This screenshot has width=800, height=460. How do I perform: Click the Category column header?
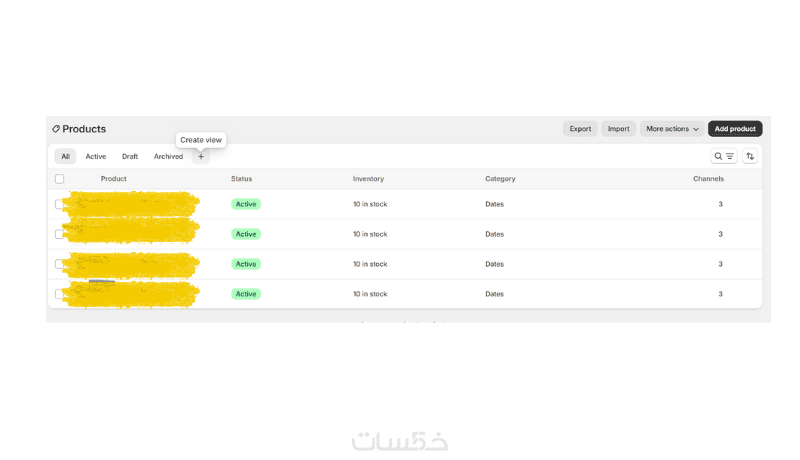click(x=500, y=179)
